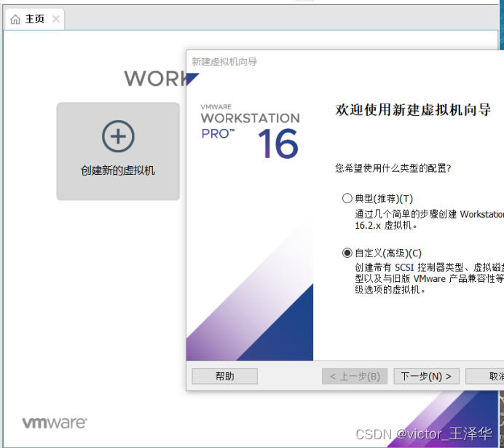Click the home icon on the 主页 tab
The image size is (504, 448).
tap(15, 20)
